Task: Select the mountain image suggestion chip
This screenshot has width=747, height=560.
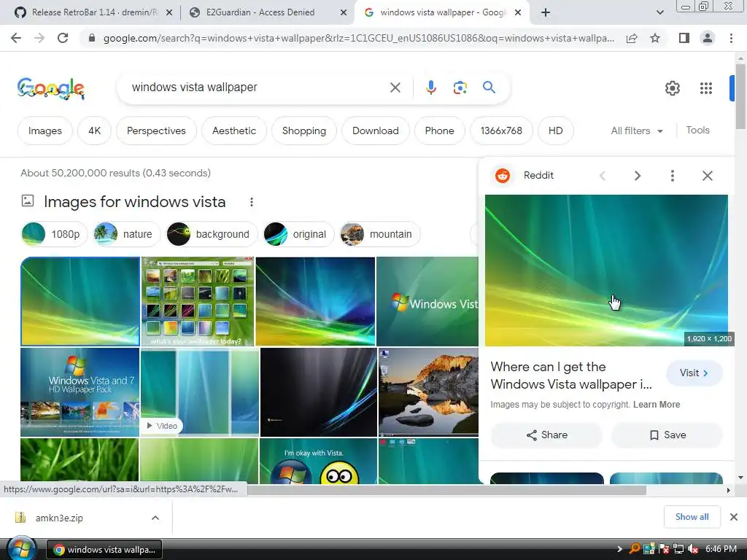Action: tap(379, 234)
